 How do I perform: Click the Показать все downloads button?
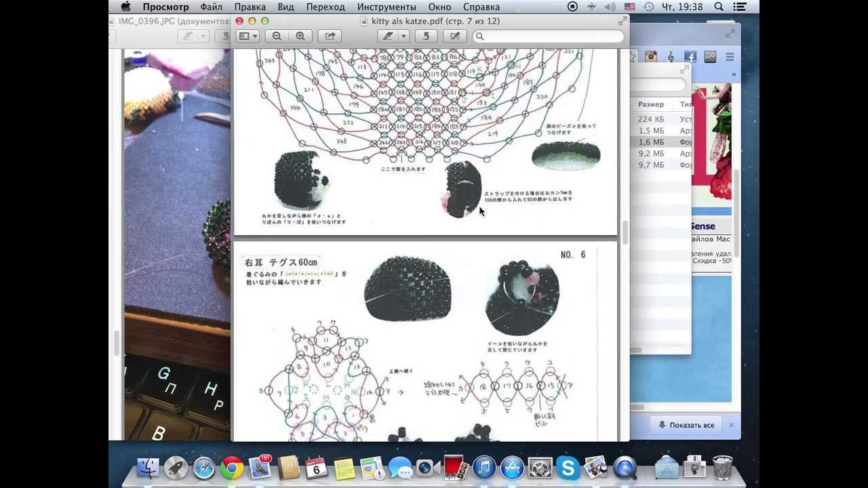685,425
